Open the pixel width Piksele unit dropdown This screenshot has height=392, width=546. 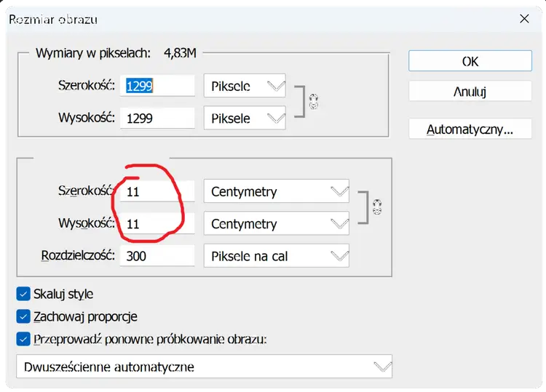point(245,86)
